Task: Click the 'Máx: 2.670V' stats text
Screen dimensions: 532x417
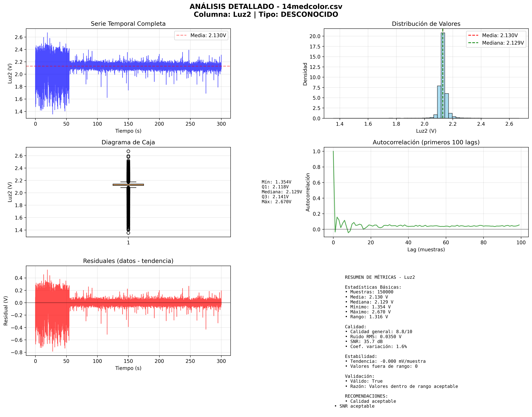Action: click(x=276, y=202)
